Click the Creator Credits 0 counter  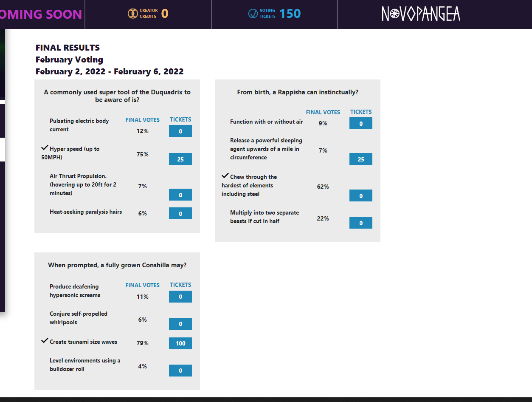pos(165,14)
